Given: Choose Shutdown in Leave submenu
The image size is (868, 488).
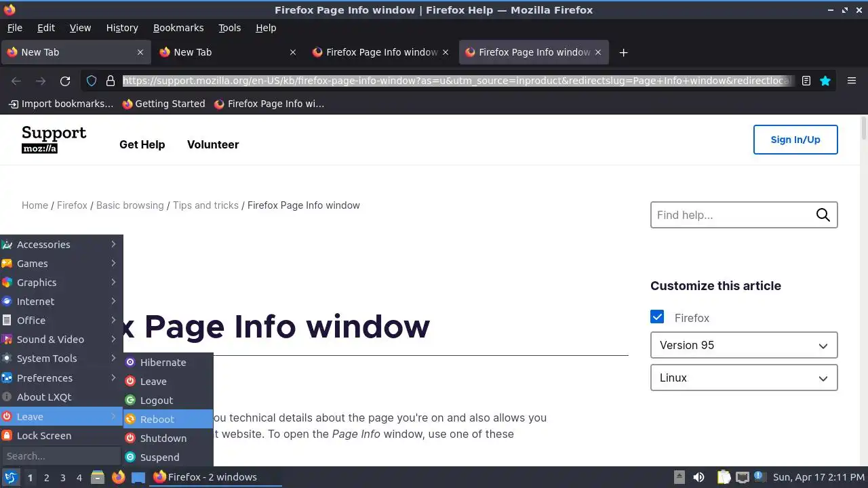Looking at the screenshot, I should pos(168,439).
